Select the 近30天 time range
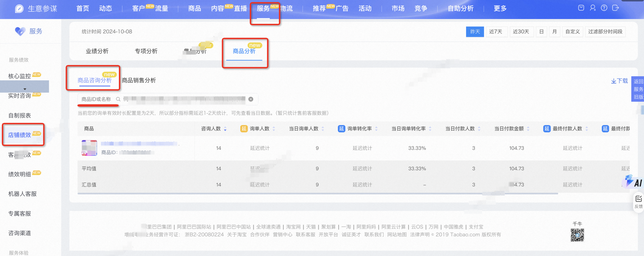Viewport: 644px width, 256px height. [x=522, y=32]
